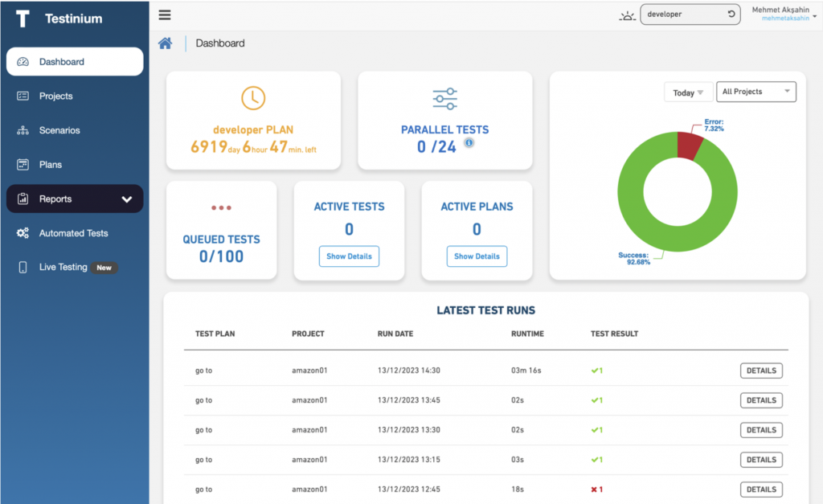
Task: Click the home breadcrumb icon
Action: pos(165,43)
